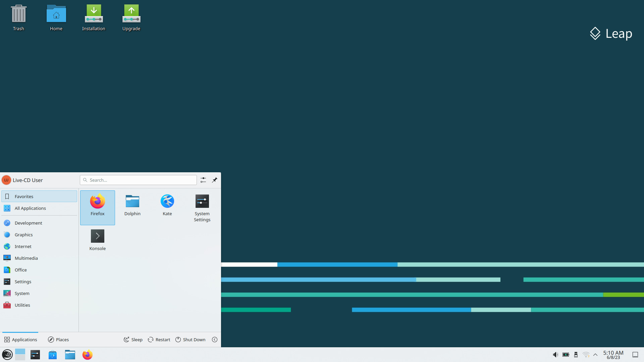Open the Development category
Image resolution: width=644 pixels, height=362 pixels.
pos(39,223)
